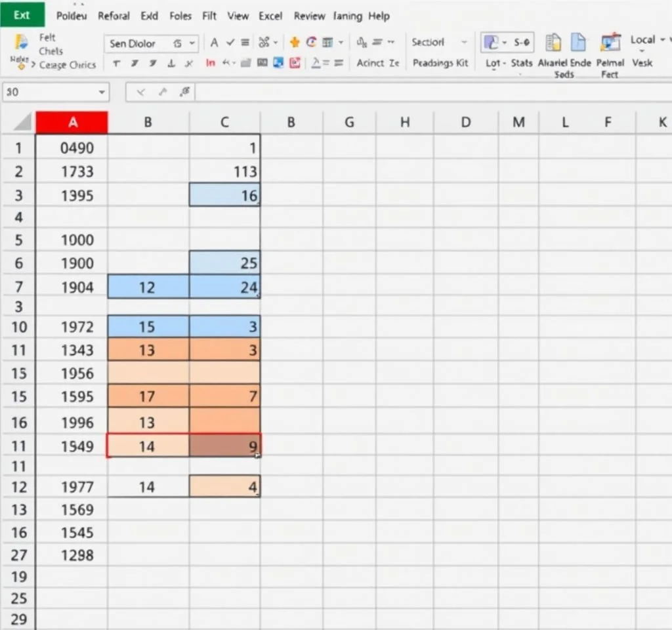This screenshot has height=630, width=672.
Task: Click the checkmark icon in the formula bar
Action: point(140,93)
